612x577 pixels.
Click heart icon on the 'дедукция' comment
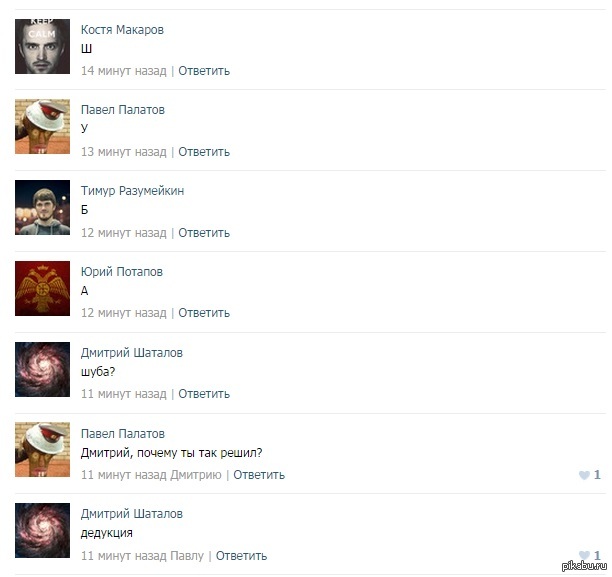pos(584,555)
